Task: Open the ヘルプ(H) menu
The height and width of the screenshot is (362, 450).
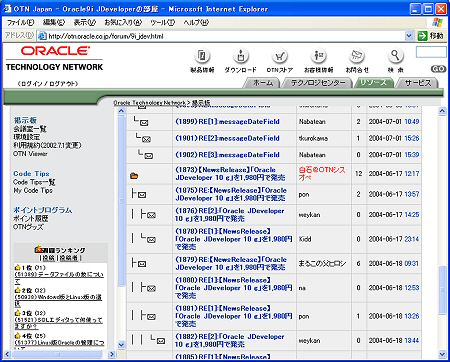Action: pos(196,23)
